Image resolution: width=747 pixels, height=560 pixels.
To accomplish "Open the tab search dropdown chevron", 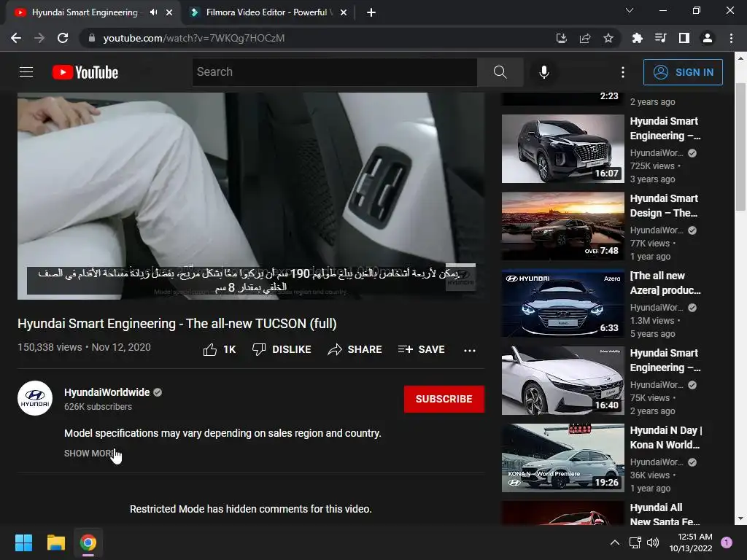I will click(x=630, y=10).
